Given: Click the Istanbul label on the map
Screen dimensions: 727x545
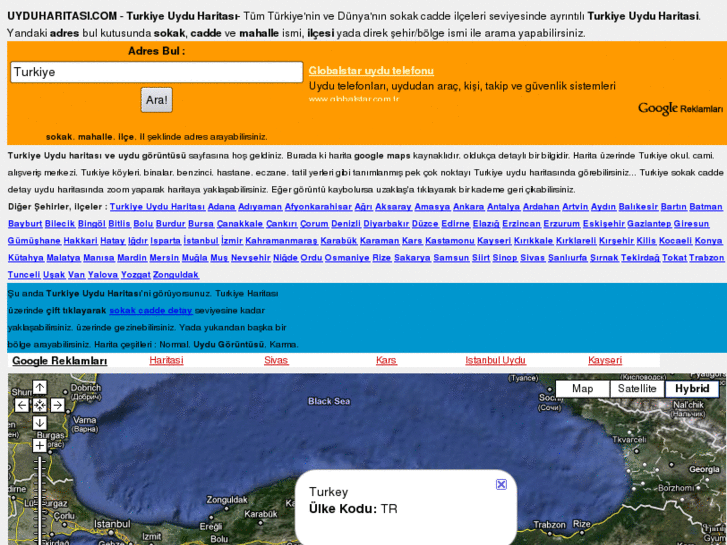Looking at the screenshot, I should tap(112, 524).
